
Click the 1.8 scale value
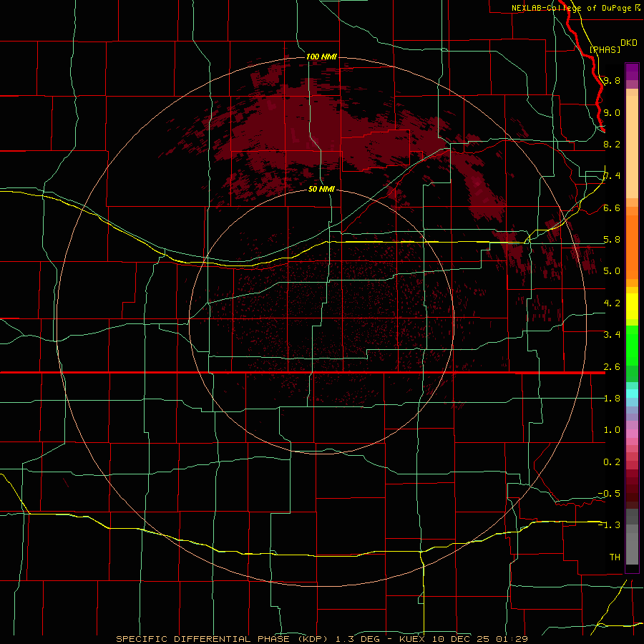(x=612, y=399)
